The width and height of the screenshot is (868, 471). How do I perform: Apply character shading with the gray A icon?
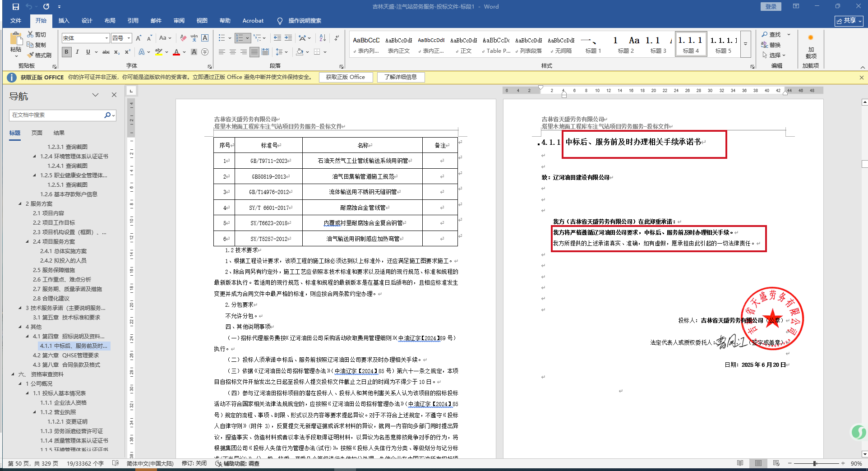point(194,52)
